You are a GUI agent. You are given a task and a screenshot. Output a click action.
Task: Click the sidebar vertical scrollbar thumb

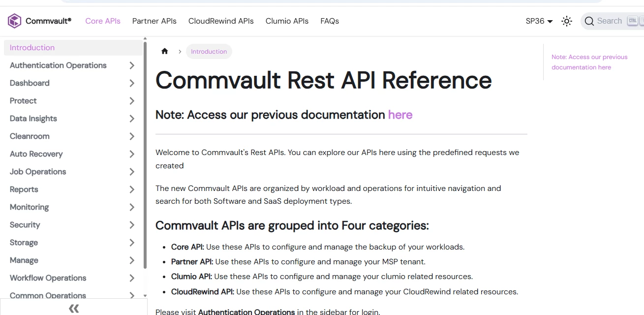tap(145, 155)
